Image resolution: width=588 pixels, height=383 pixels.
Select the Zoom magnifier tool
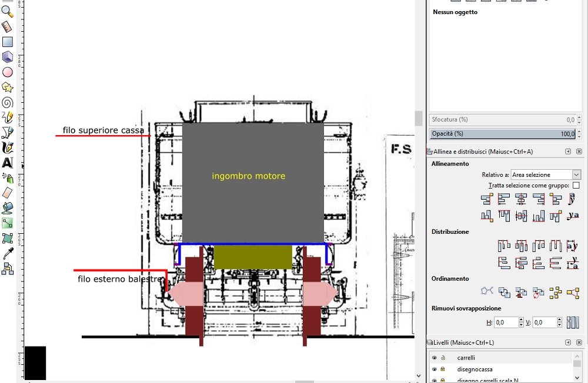tap(7, 12)
